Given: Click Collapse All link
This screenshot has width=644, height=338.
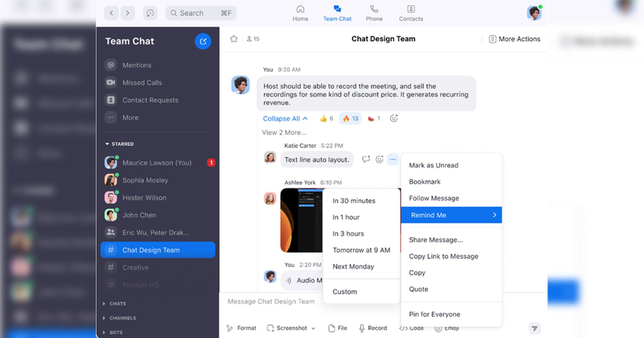Looking at the screenshot, I should pos(285,118).
